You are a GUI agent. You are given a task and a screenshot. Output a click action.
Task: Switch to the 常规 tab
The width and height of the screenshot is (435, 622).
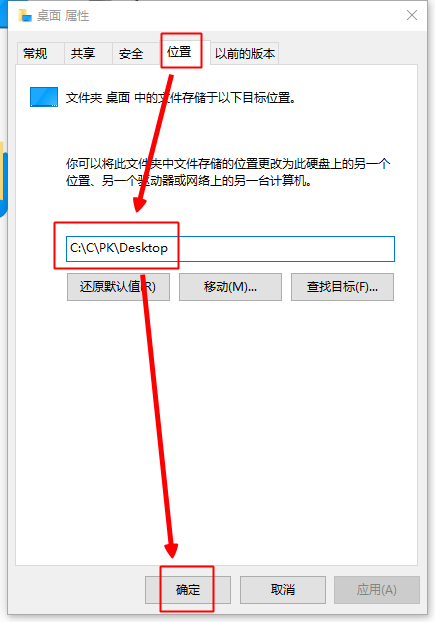click(35, 53)
